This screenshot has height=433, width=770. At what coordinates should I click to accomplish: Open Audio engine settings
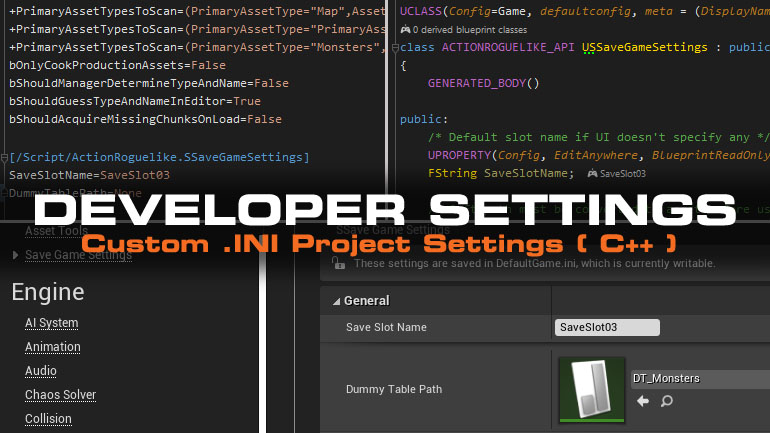click(40, 371)
